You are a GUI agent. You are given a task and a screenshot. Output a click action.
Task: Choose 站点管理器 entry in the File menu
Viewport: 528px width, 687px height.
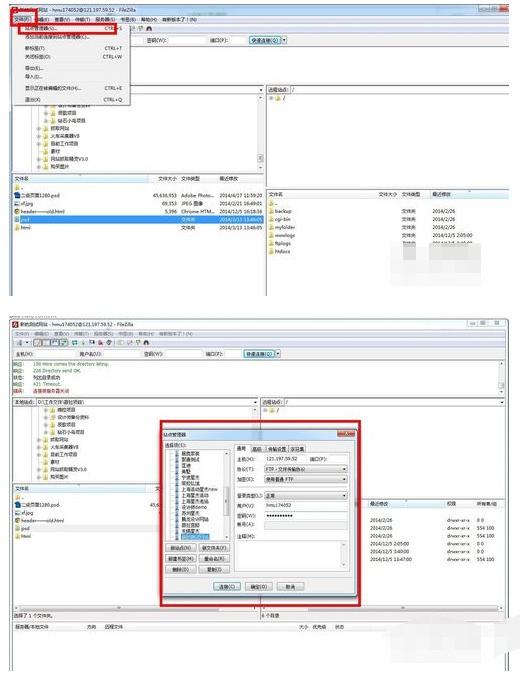point(68,28)
